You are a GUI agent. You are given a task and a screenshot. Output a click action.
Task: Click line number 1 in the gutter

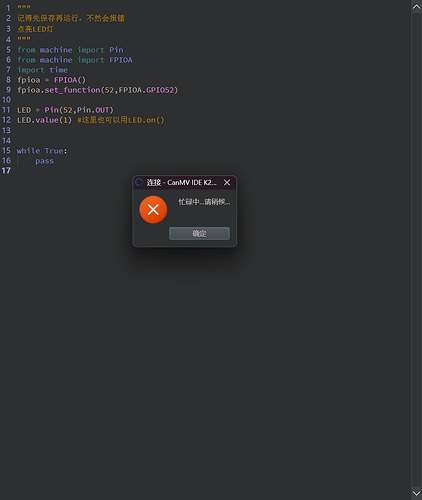pyautogui.click(x=8, y=8)
